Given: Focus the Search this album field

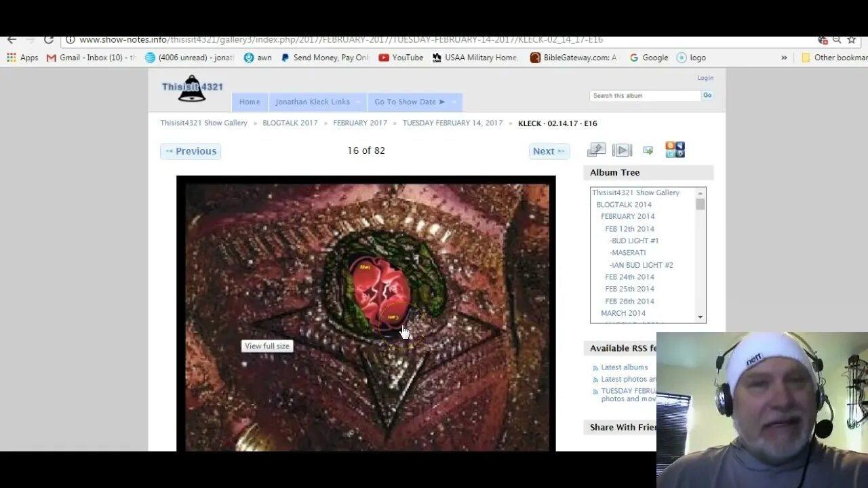Looking at the screenshot, I should 645,96.
